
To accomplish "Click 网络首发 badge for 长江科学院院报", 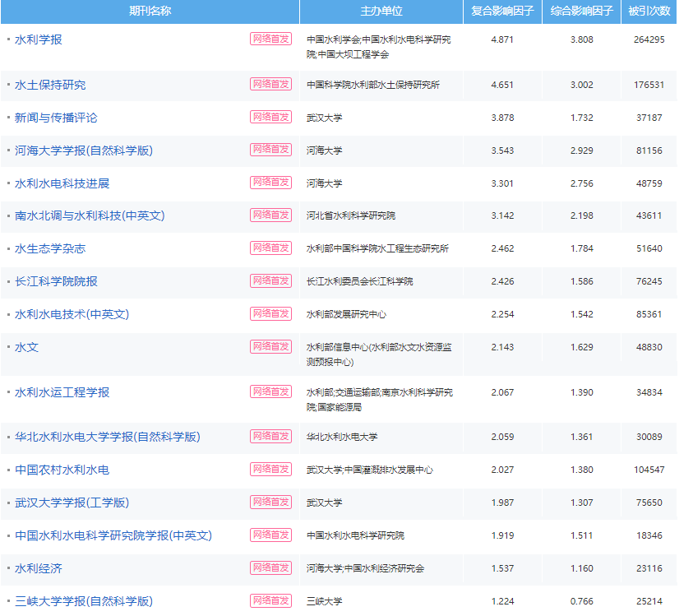I will pyautogui.click(x=271, y=280).
